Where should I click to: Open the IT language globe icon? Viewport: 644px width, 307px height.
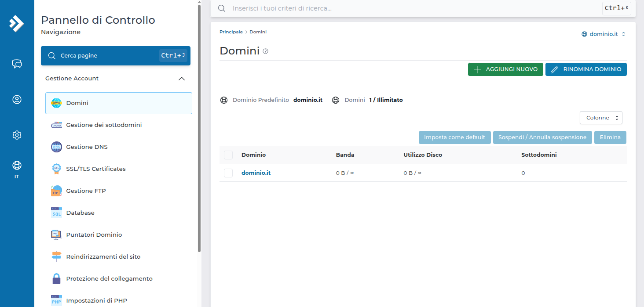(x=17, y=166)
